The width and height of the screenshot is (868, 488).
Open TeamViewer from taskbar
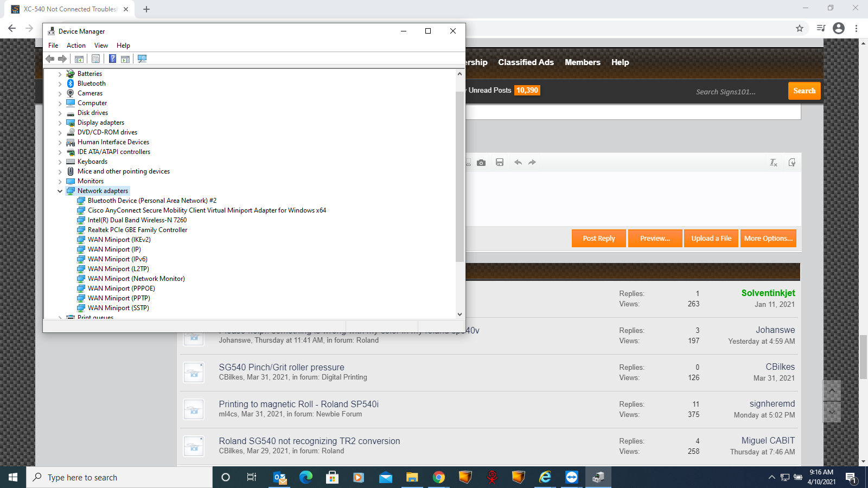click(x=572, y=477)
